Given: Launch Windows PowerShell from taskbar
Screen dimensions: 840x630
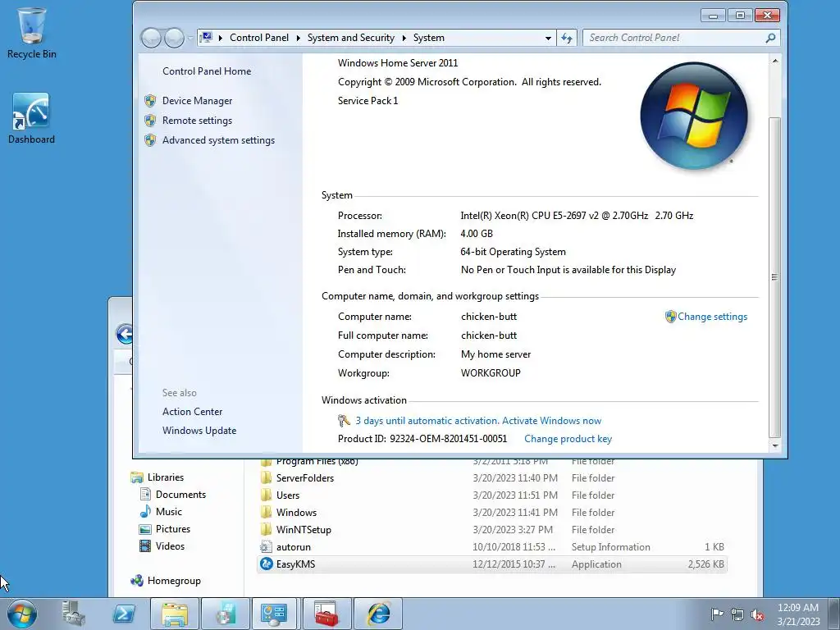Looking at the screenshot, I should point(124,614).
